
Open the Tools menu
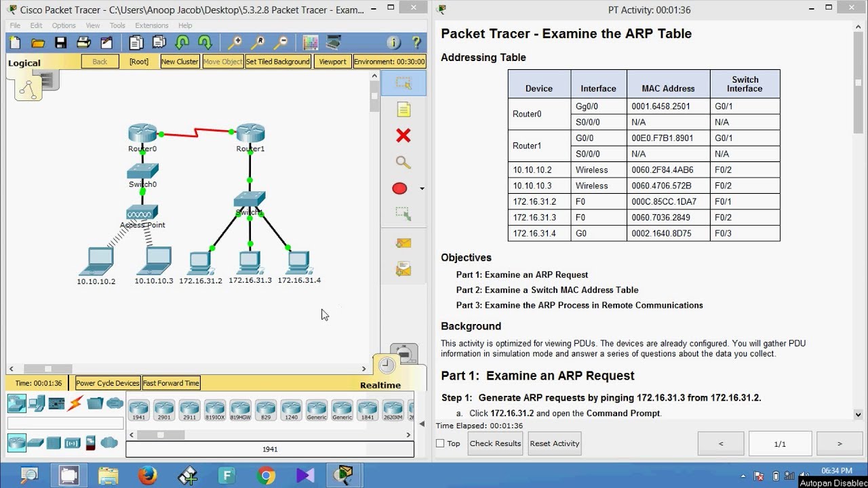point(117,26)
